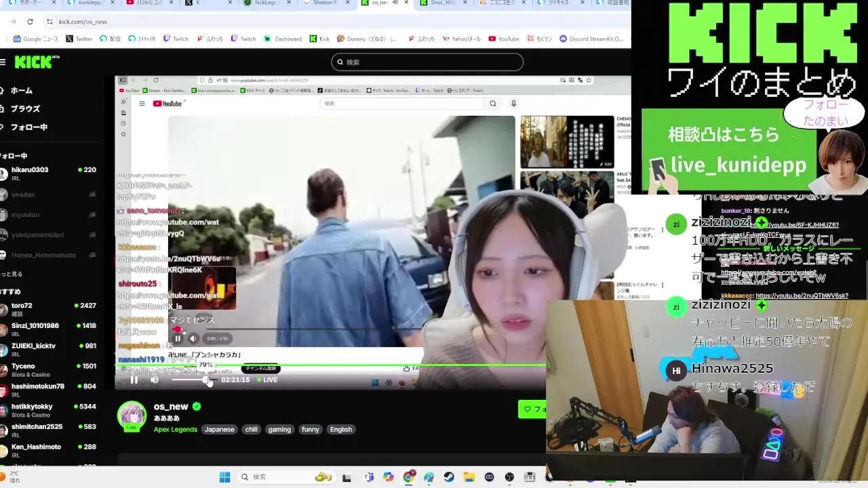Mute the os_new tab audio speaker icon
868x488 pixels.
395,3
